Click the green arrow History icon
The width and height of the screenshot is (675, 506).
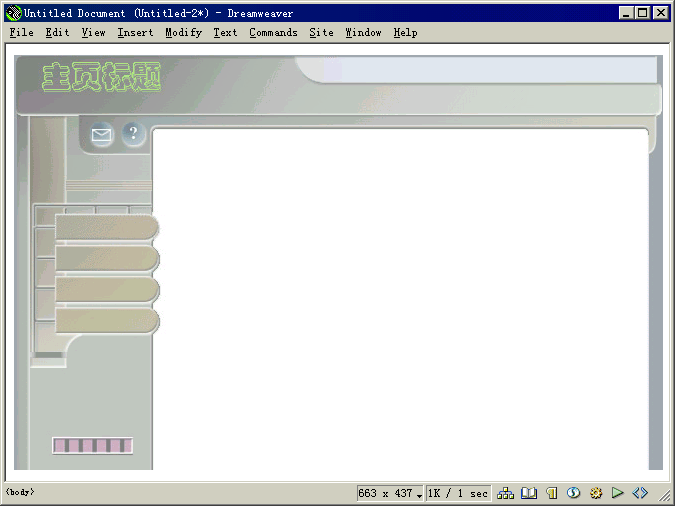[618, 493]
